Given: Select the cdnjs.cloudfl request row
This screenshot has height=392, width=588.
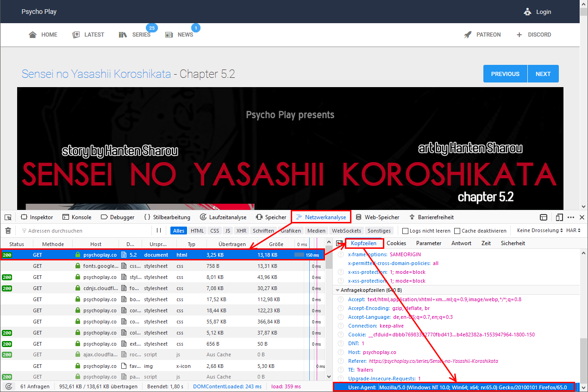Looking at the screenshot, I should coord(162,288).
